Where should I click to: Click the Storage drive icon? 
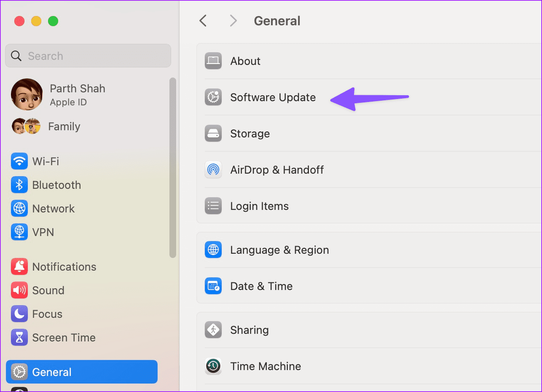coord(213,134)
